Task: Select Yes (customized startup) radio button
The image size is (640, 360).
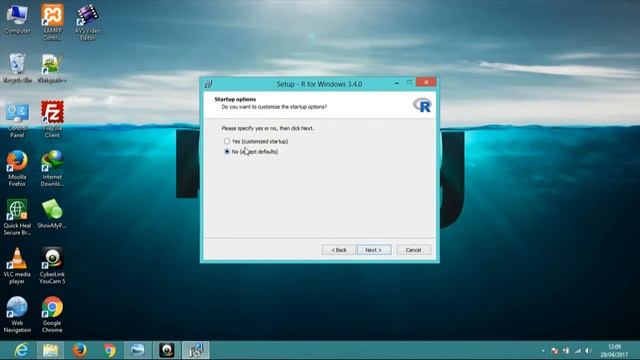Action: (227, 141)
